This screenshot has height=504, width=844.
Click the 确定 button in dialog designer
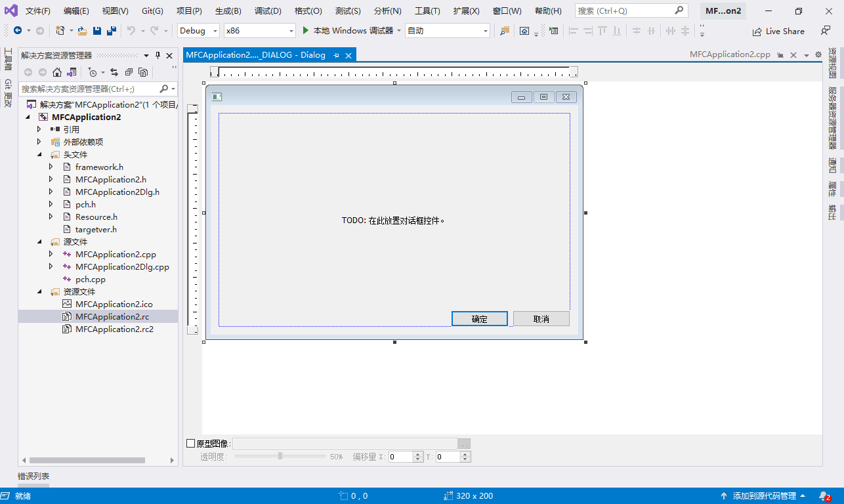[480, 319]
